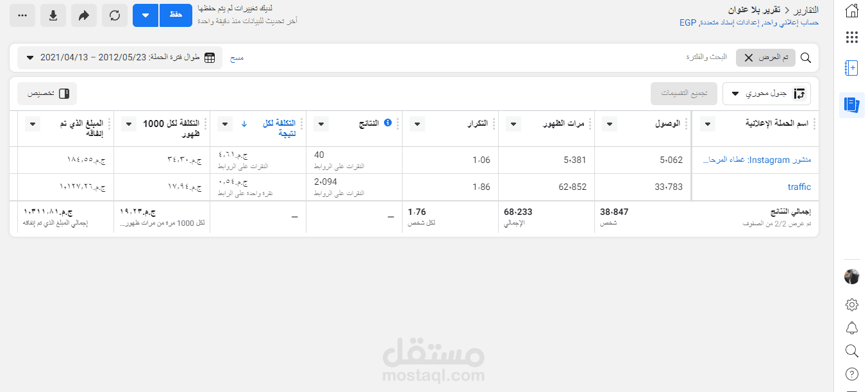Click the إجمالي النتائج totals label

pyautogui.click(x=790, y=212)
